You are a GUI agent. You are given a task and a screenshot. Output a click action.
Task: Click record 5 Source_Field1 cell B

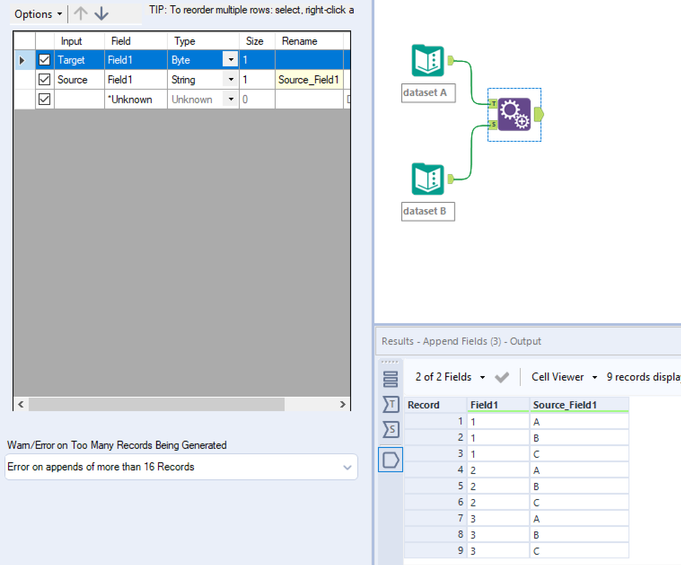579,486
